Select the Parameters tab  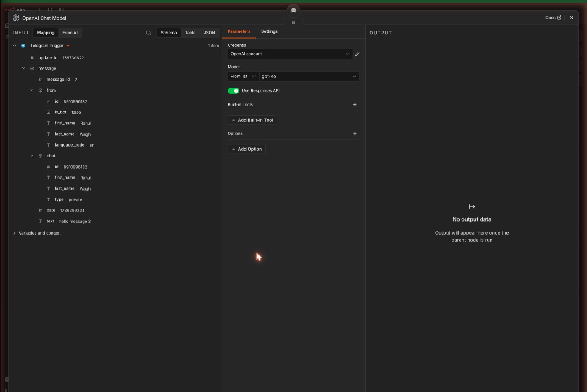(x=239, y=31)
